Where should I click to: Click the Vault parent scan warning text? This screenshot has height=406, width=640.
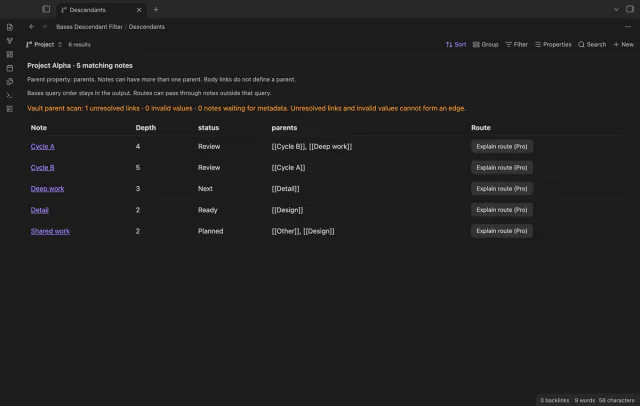(247, 109)
